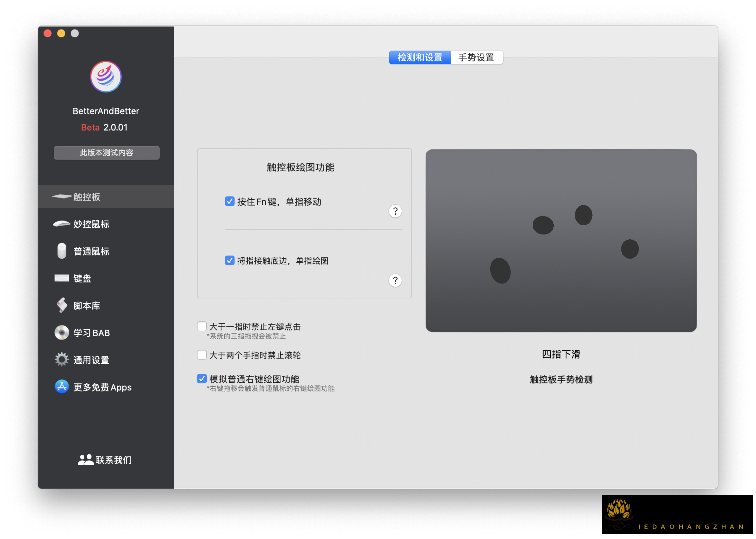756x539 pixels.
Task: Click the people icon beside 联系我们
Action: tap(86, 459)
